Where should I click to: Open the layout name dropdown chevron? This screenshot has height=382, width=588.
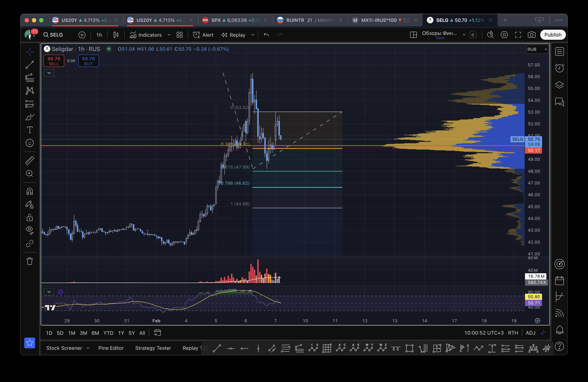tap(464, 35)
